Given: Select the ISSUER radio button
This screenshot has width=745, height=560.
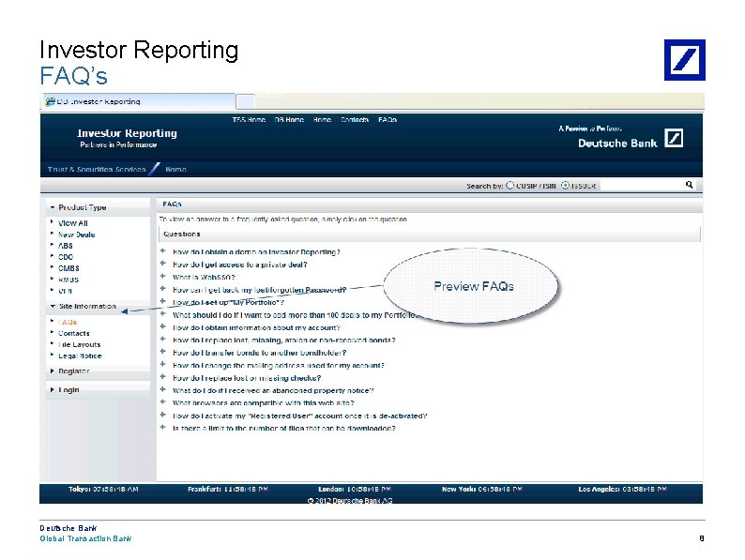Looking at the screenshot, I should (565, 185).
